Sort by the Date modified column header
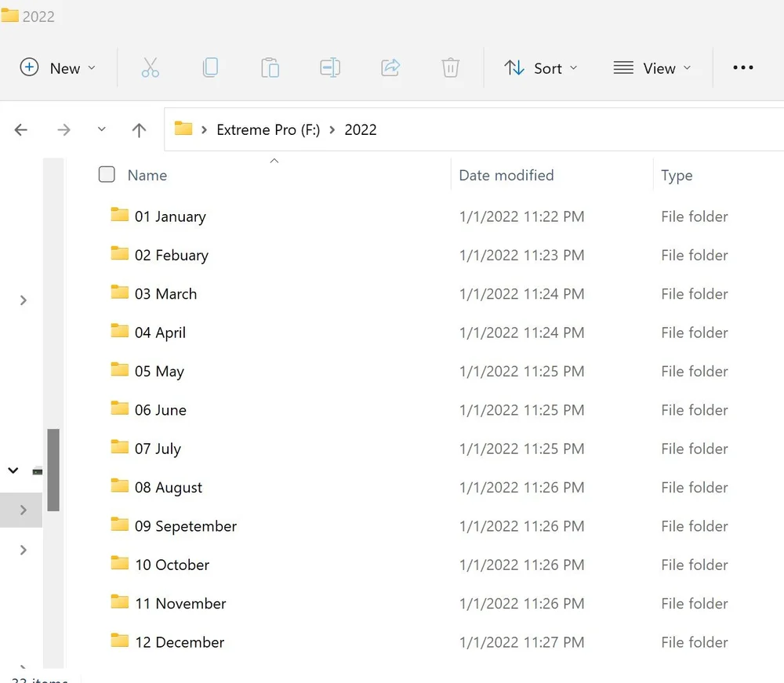 tap(506, 175)
